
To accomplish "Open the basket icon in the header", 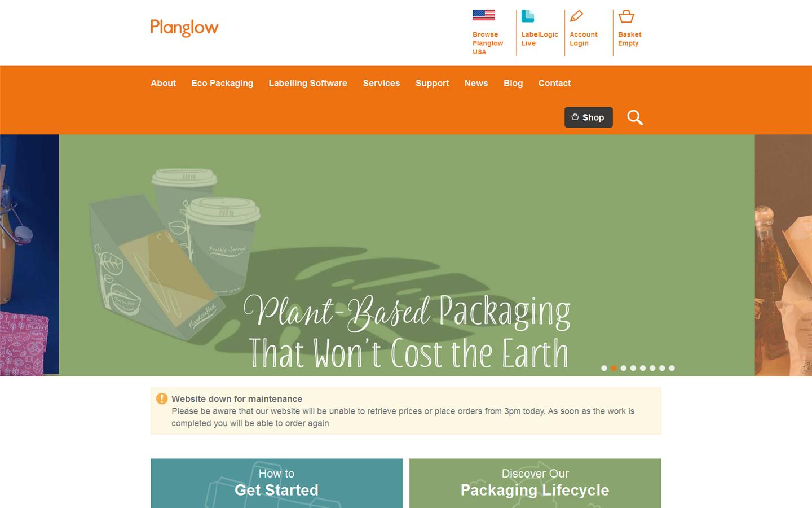I will (626, 16).
